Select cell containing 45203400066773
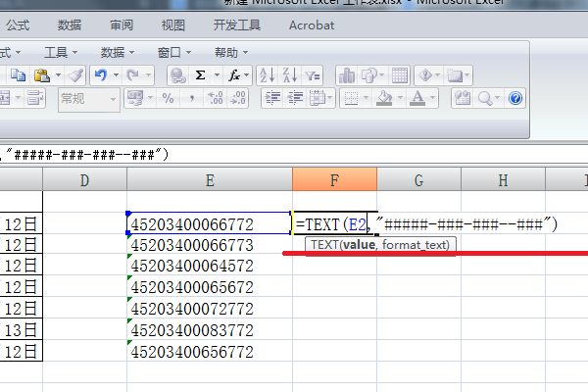Viewport: 588px width, 392px height. (210, 245)
